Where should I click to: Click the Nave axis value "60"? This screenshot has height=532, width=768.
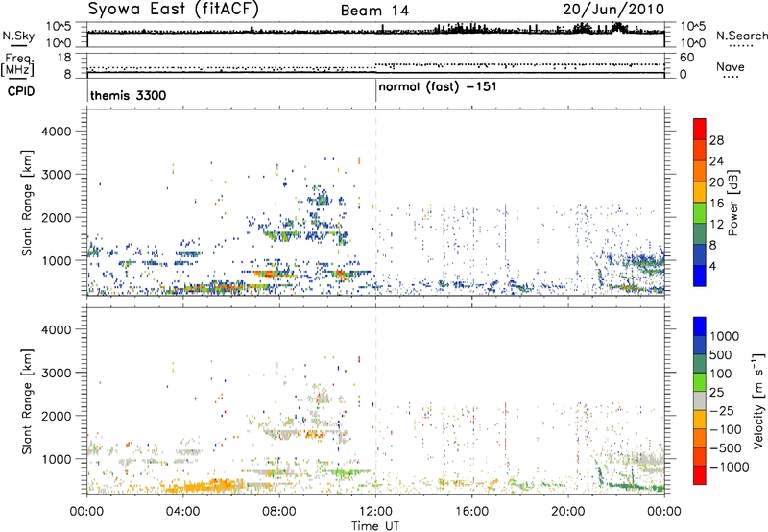pyautogui.click(x=686, y=58)
